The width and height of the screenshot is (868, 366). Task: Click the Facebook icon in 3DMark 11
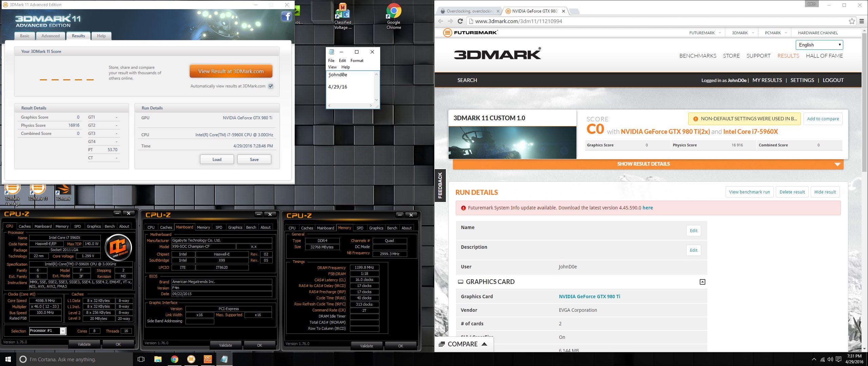pyautogui.click(x=287, y=16)
